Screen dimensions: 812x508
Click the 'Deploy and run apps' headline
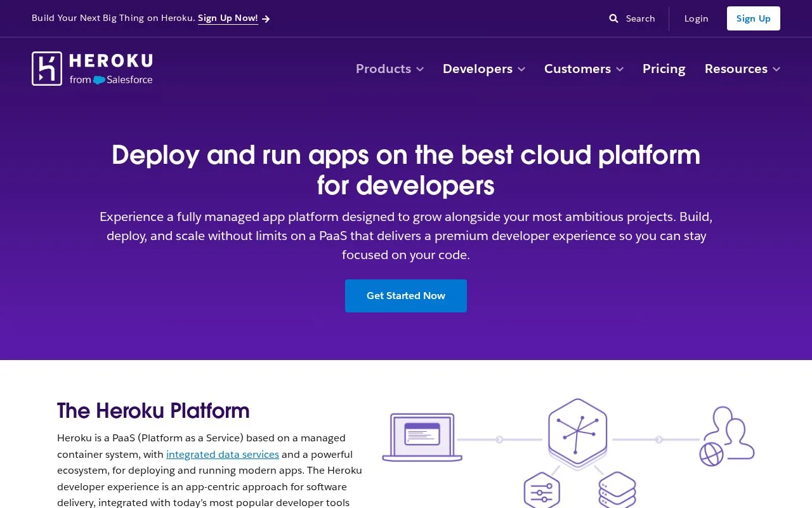point(406,170)
